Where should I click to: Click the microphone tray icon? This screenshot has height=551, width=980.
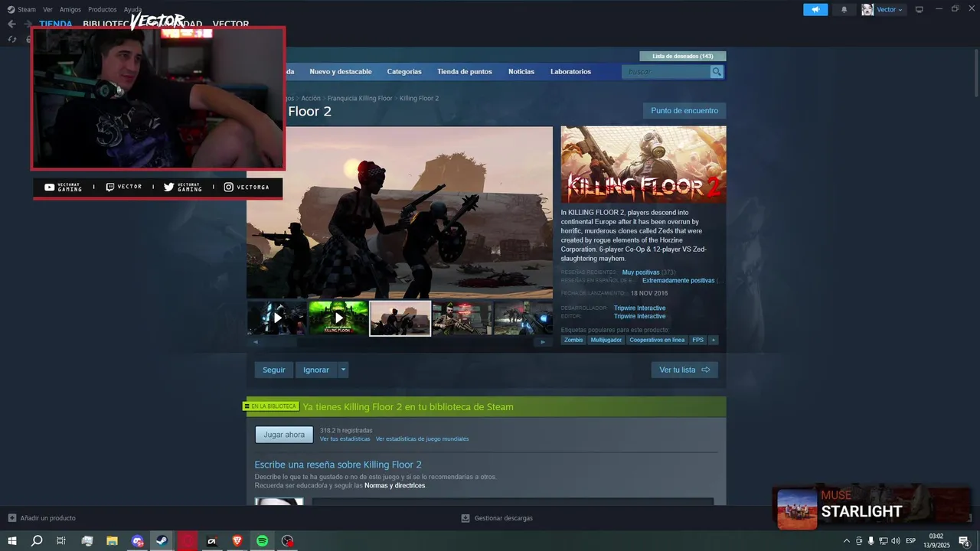(x=871, y=541)
